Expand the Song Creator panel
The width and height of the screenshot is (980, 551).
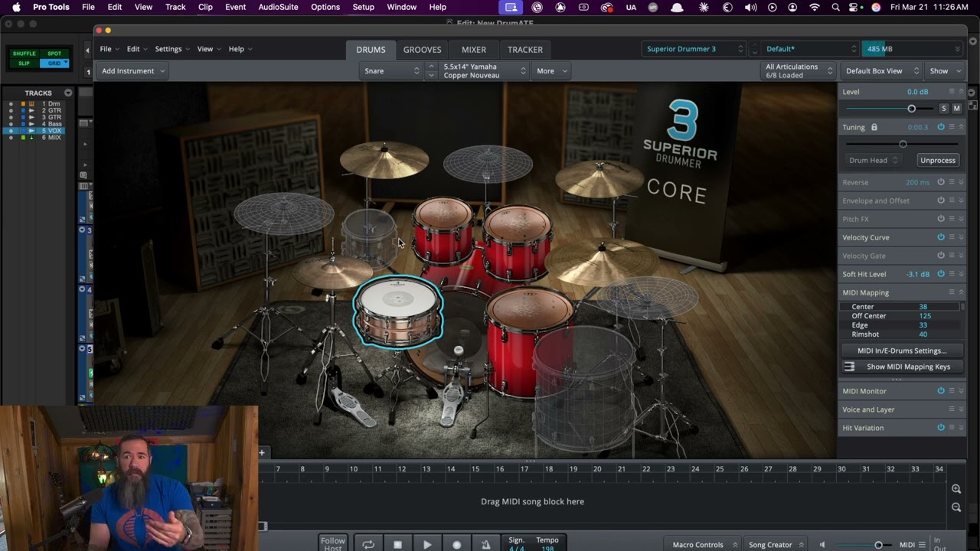(x=776, y=544)
